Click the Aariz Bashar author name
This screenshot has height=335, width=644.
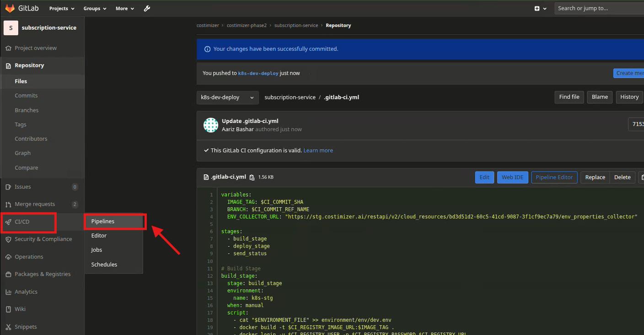point(237,130)
